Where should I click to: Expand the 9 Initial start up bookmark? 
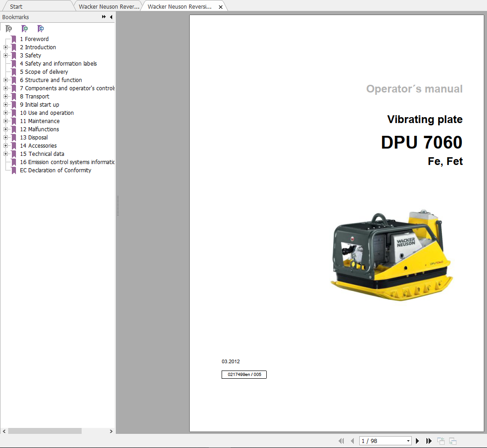point(5,105)
